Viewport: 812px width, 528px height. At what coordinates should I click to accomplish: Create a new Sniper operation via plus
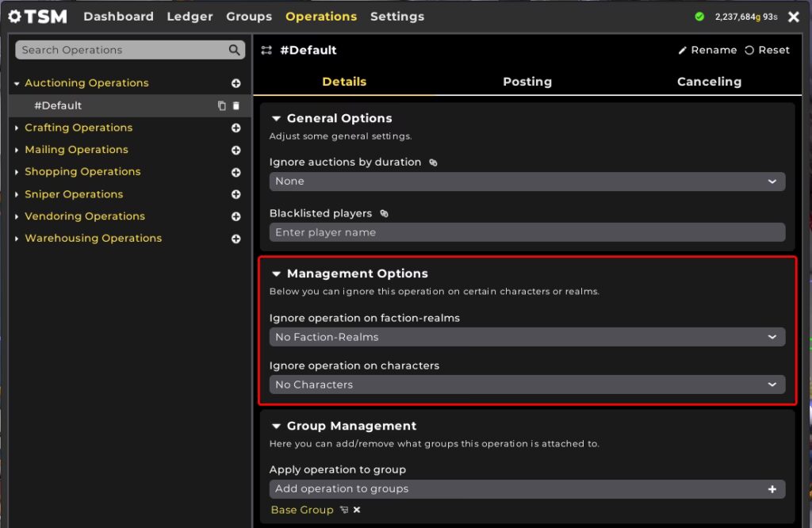pos(236,194)
